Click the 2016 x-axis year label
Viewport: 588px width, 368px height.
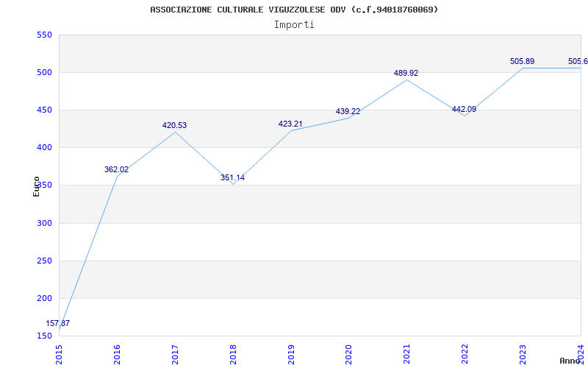click(x=117, y=354)
